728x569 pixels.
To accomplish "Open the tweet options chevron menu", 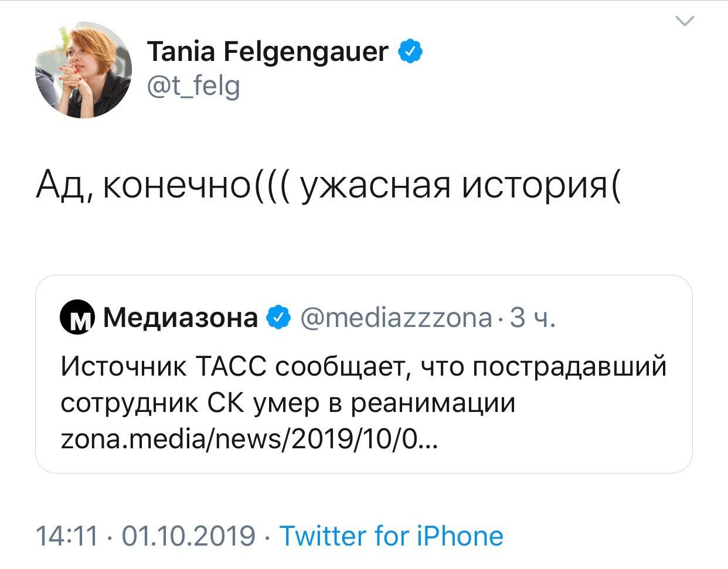I will tap(685, 22).
